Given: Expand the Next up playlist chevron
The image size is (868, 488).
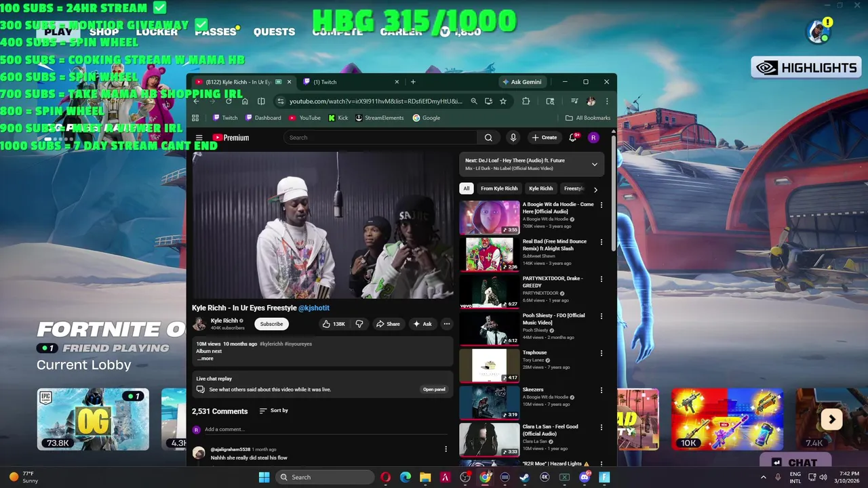Looking at the screenshot, I should 595,164.
